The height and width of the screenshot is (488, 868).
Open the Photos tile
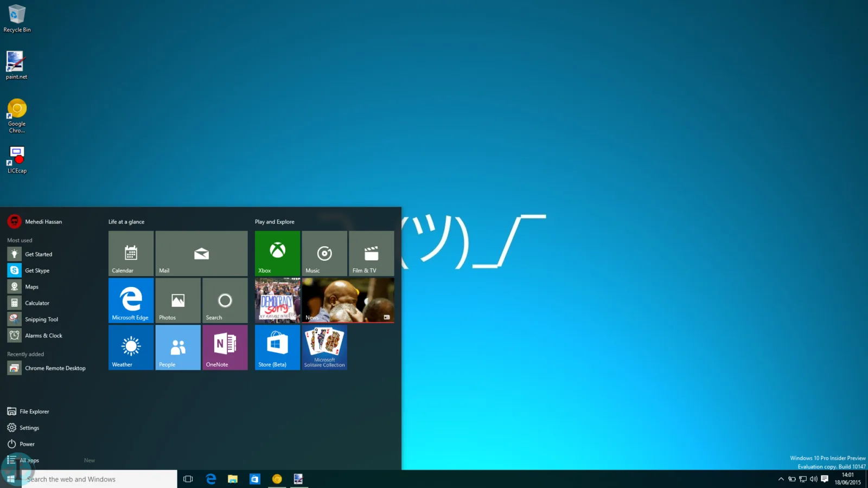178,300
